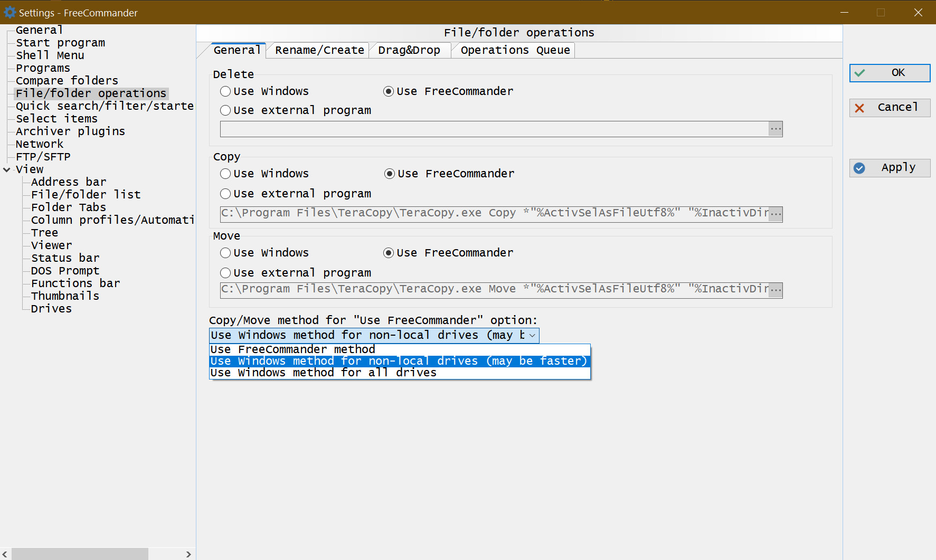
Task: Choose Use FreeCommander method from dropdown list
Action: click(x=293, y=349)
